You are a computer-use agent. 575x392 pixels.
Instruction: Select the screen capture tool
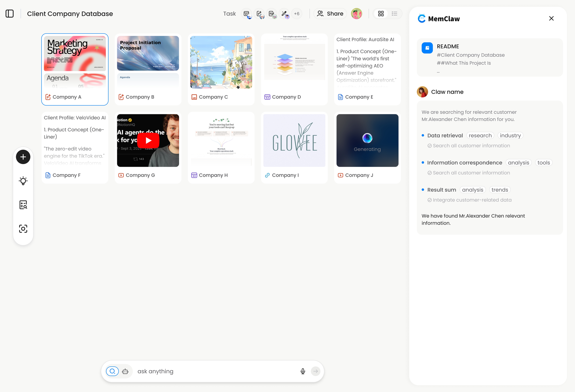(23, 228)
